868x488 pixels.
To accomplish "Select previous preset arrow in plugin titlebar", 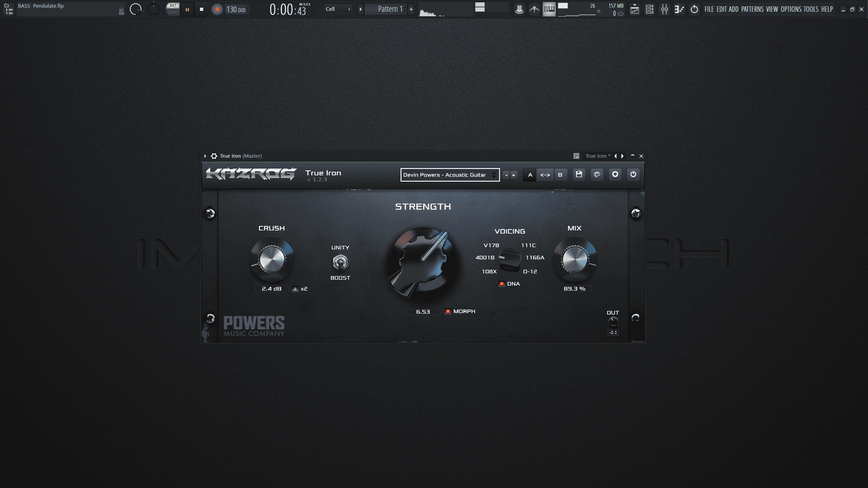I will point(615,156).
